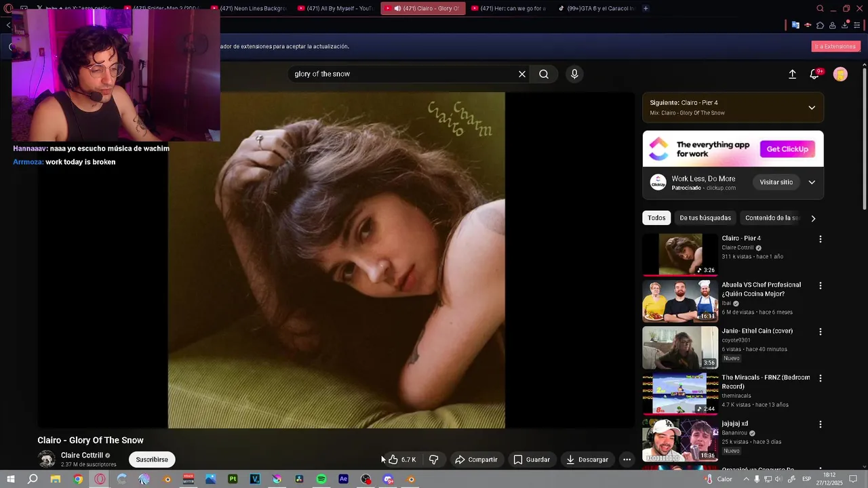Screen dimensions: 868x488
Task: Open Spotify from the taskbar
Action: click(321, 479)
